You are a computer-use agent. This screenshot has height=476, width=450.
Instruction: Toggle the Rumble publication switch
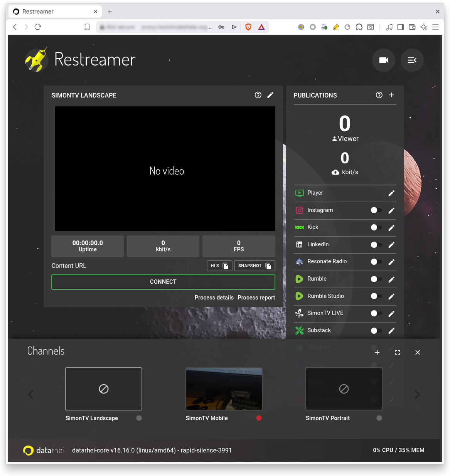coord(376,279)
